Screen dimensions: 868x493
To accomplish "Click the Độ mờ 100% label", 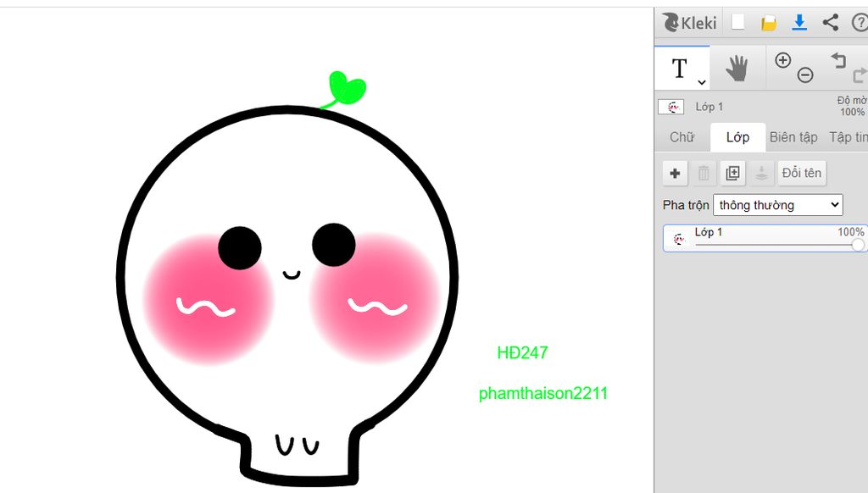I will 852,106.
